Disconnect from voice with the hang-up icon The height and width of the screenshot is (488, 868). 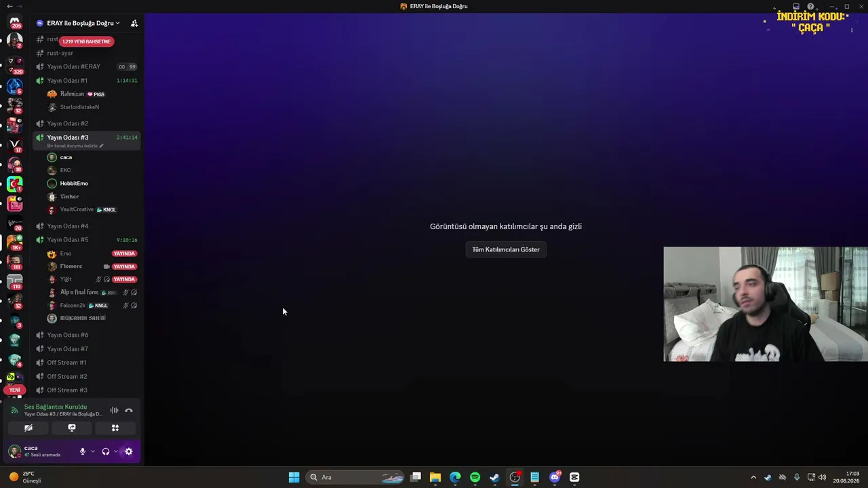coord(129,410)
